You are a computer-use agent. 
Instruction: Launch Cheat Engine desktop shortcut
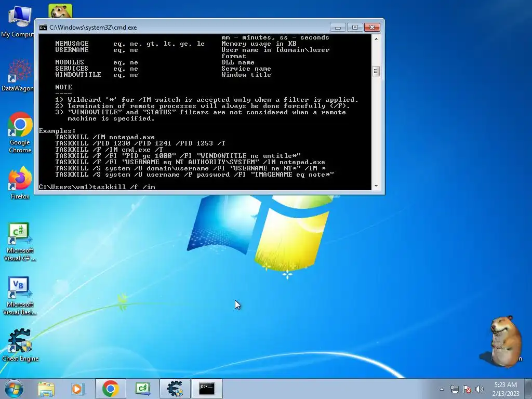coord(20,345)
